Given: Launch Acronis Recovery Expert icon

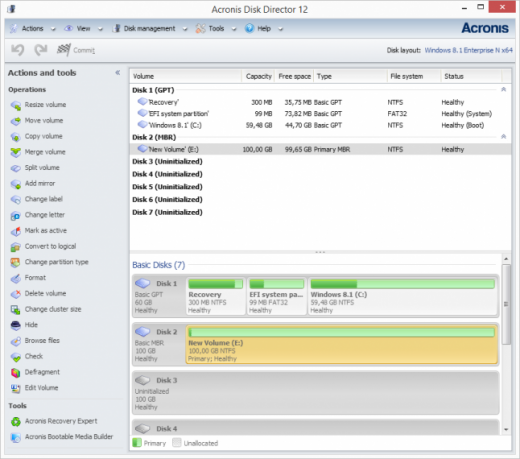Looking at the screenshot, I should [x=16, y=421].
